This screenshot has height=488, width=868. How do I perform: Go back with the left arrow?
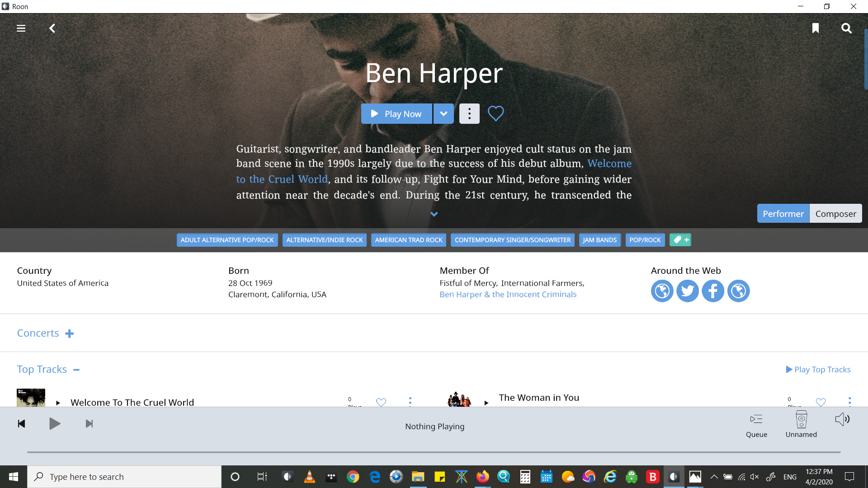[52, 28]
